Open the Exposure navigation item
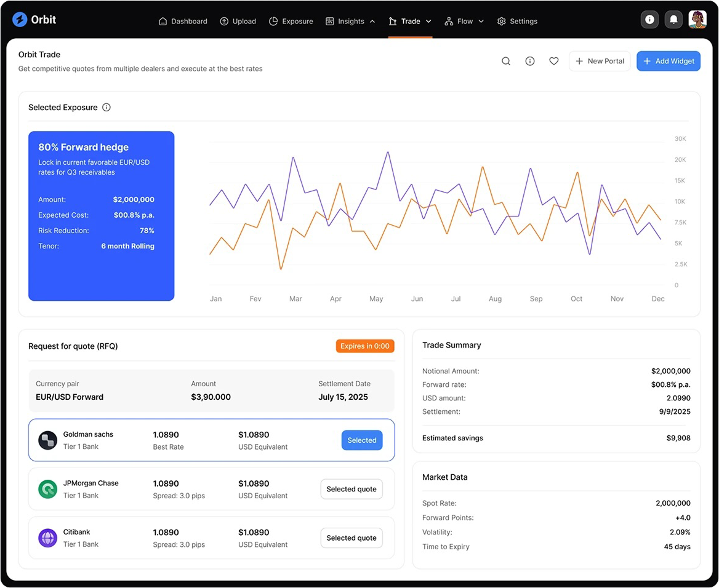 [291, 22]
